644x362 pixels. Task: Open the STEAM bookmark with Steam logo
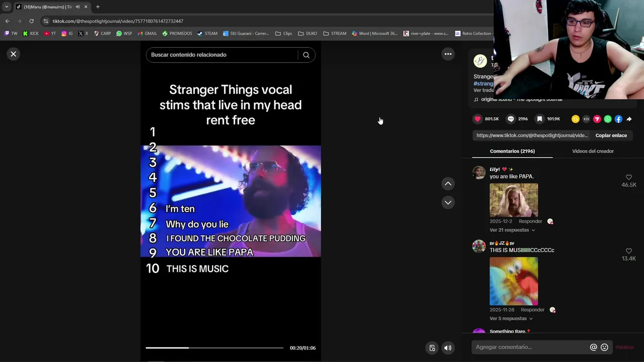click(x=207, y=34)
